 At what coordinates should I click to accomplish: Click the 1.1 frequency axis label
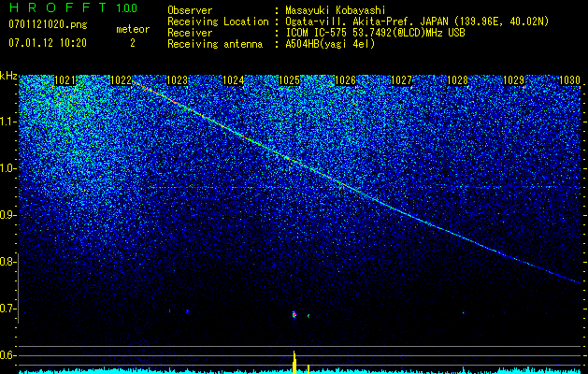click(8, 122)
